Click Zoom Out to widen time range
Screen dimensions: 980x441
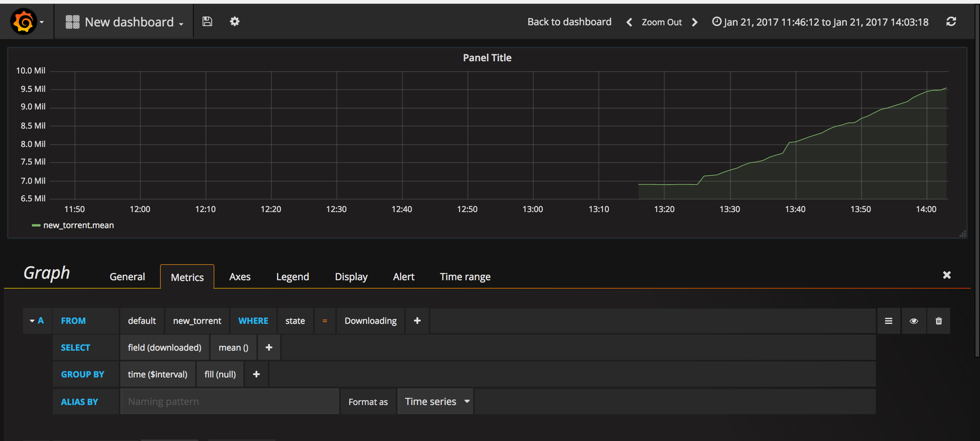coord(662,22)
